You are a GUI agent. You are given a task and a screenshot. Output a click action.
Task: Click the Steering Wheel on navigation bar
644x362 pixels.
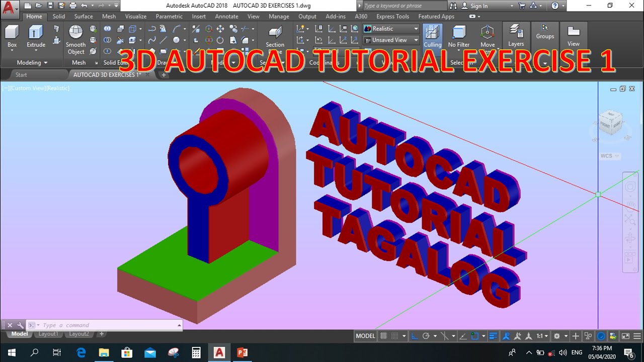pyautogui.click(x=630, y=187)
